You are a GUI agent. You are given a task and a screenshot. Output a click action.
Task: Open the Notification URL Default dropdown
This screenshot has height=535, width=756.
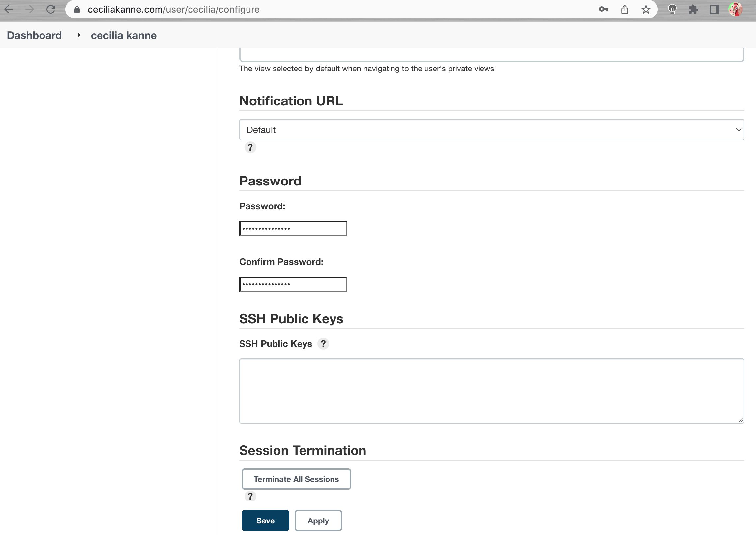point(491,130)
